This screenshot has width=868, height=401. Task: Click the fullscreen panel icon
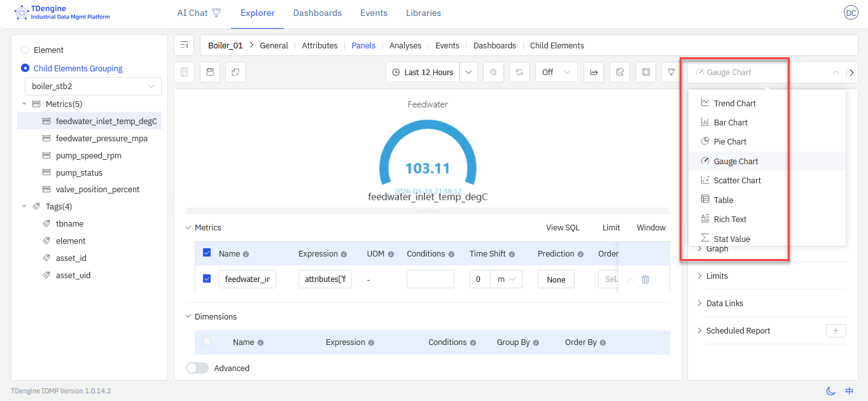(645, 73)
